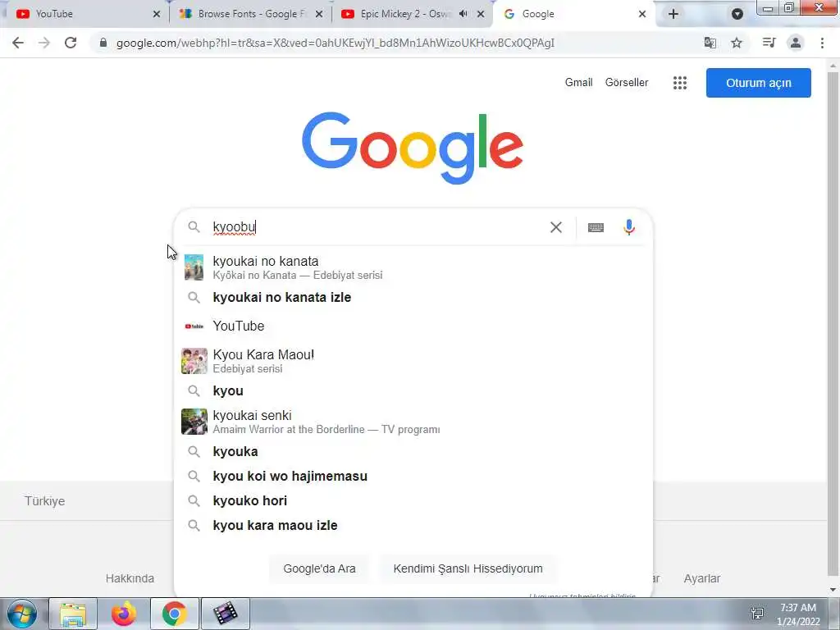The height and width of the screenshot is (630, 840).
Task: Open Chrome profile avatar
Action: point(796,43)
